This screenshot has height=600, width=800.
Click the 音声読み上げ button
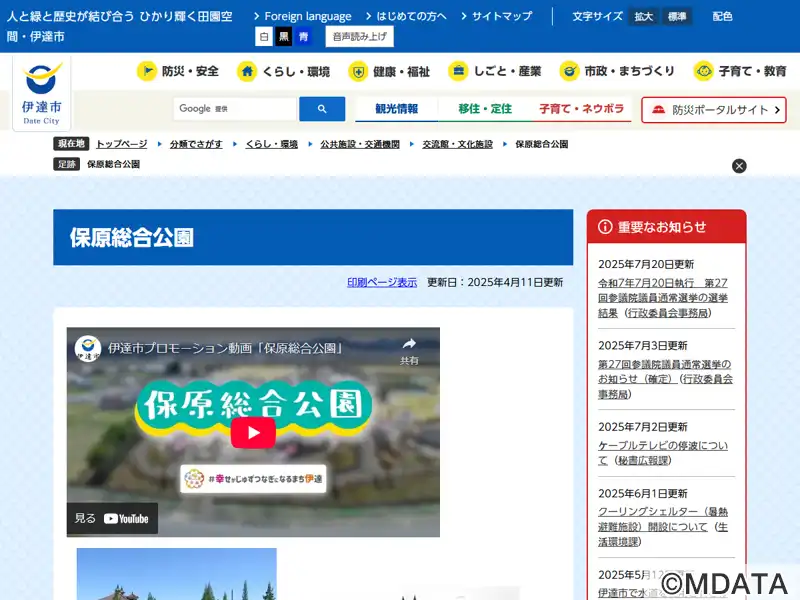(360, 37)
